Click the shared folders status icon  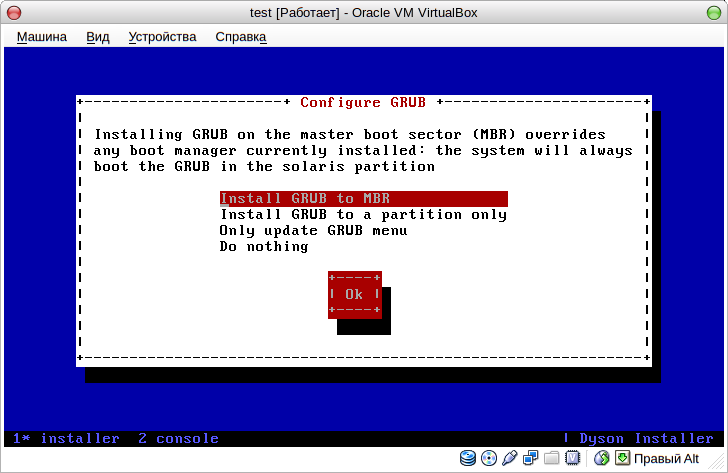coord(552,458)
